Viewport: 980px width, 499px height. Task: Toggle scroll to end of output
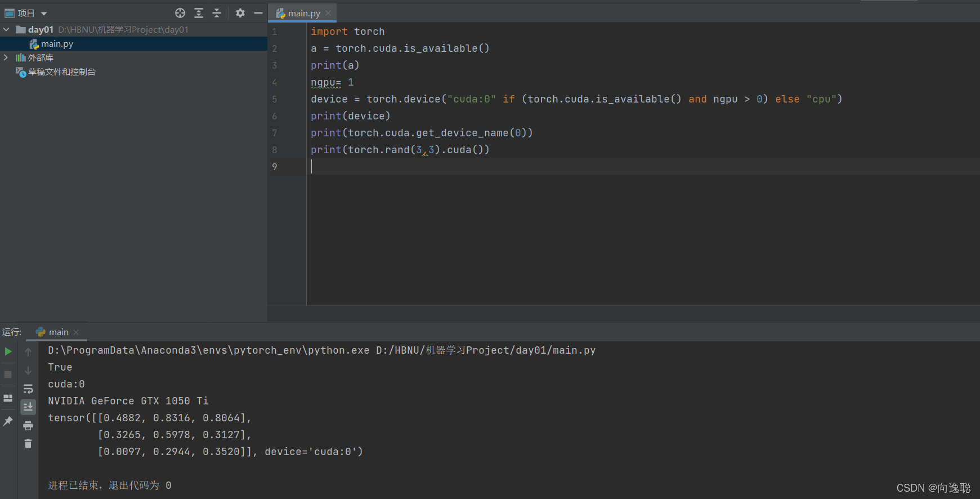coord(28,407)
